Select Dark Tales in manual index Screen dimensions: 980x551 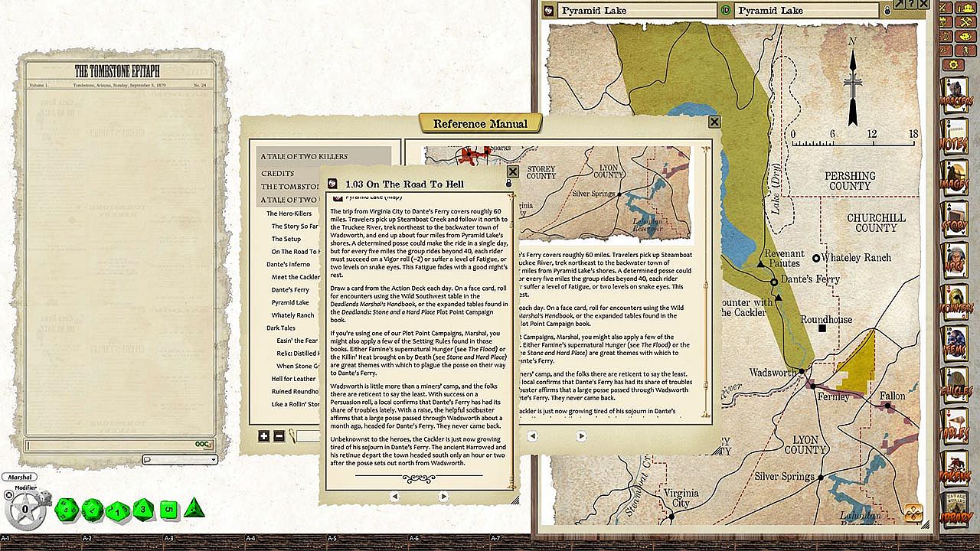[281, 328]
